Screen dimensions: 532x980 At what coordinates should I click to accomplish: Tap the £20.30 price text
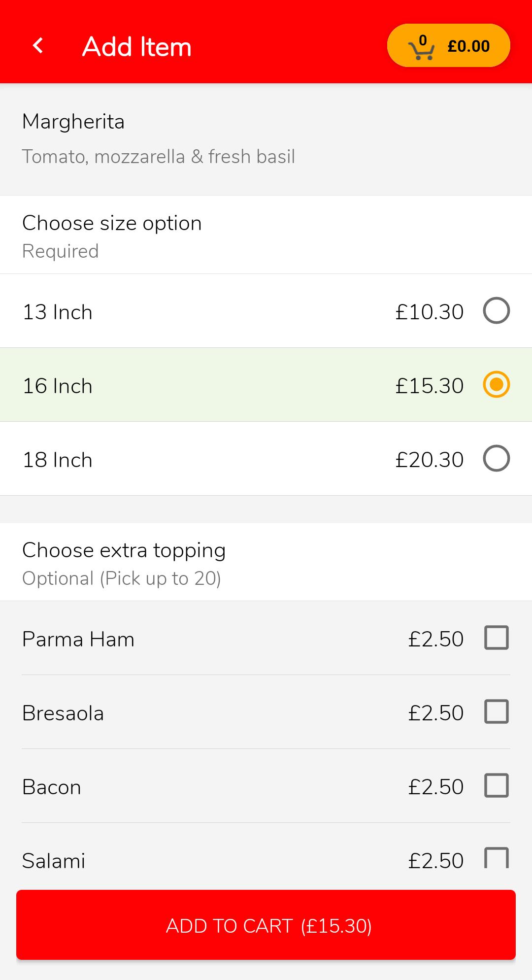pos(430,460)
